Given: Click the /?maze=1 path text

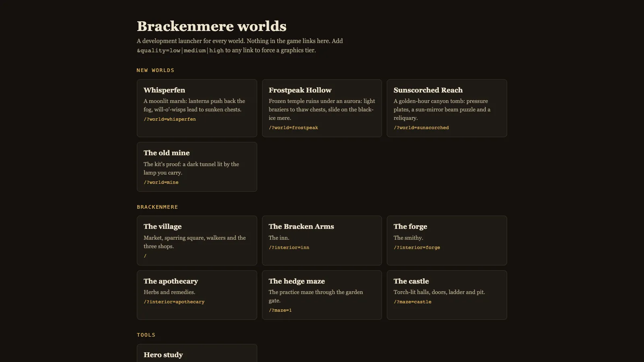Looking at the screenshot, I should 280,311.
